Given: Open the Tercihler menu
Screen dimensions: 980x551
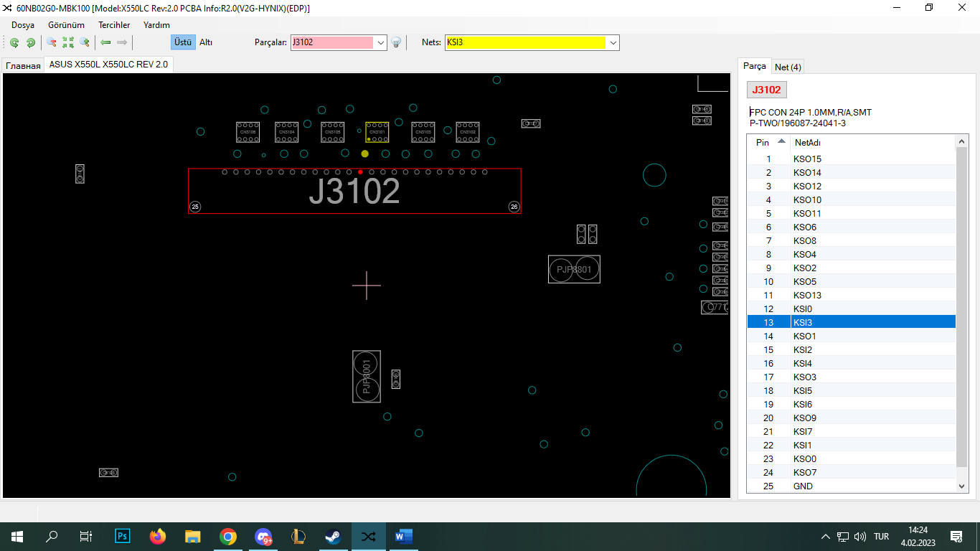Looking at the screenshot, I should pyautogui.click(x=114, y=24).
